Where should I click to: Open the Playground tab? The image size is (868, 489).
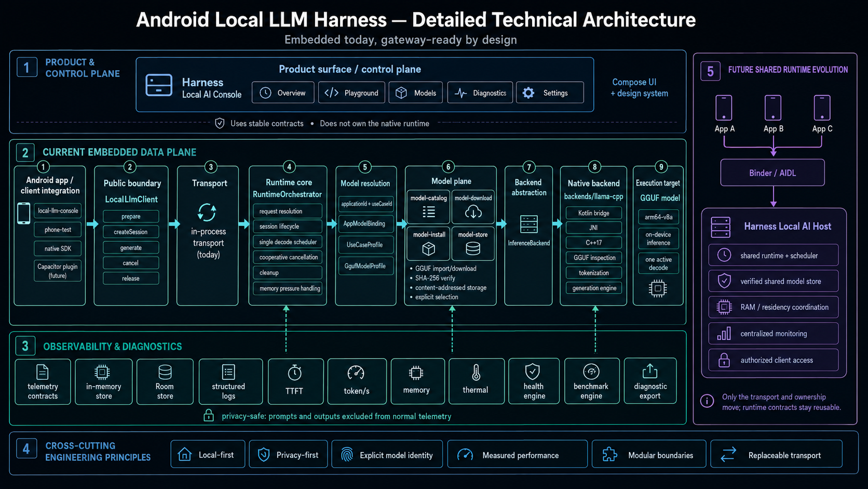point(351,93)
